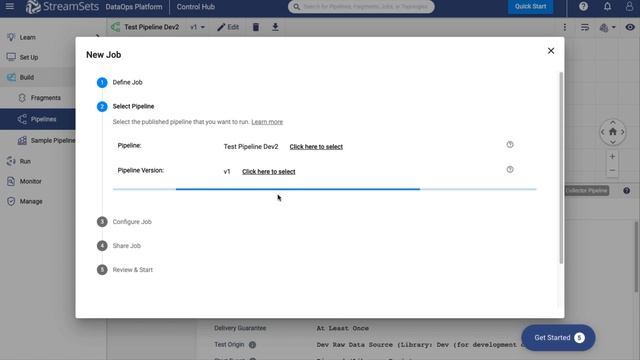Image resolution: width=640 pixels, height=360 pixels.
Task: Go to step 1 Define Job
Action: [120, 82]
